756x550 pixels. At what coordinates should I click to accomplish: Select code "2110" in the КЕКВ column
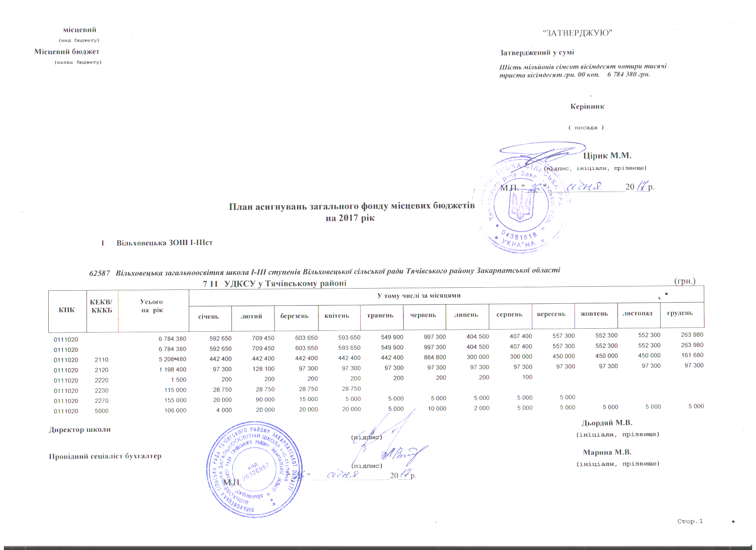[102, 360]
